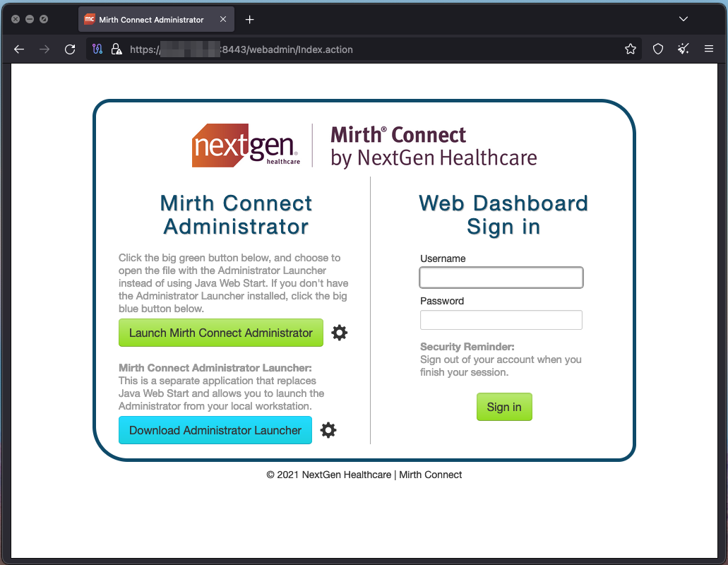Click the gear icon beside Download Administrator Launcher
The image size is (728, 565).
(x=328, y=430)
